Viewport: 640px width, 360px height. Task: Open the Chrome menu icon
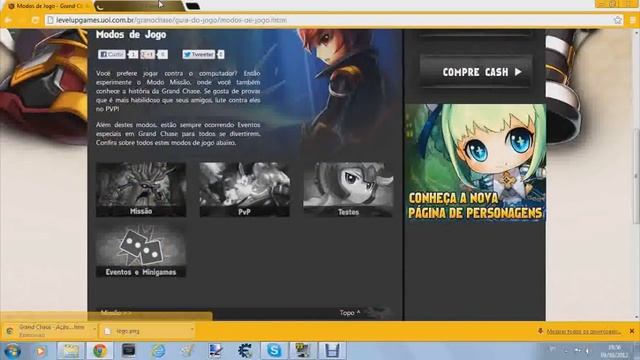tap(633, 20)
